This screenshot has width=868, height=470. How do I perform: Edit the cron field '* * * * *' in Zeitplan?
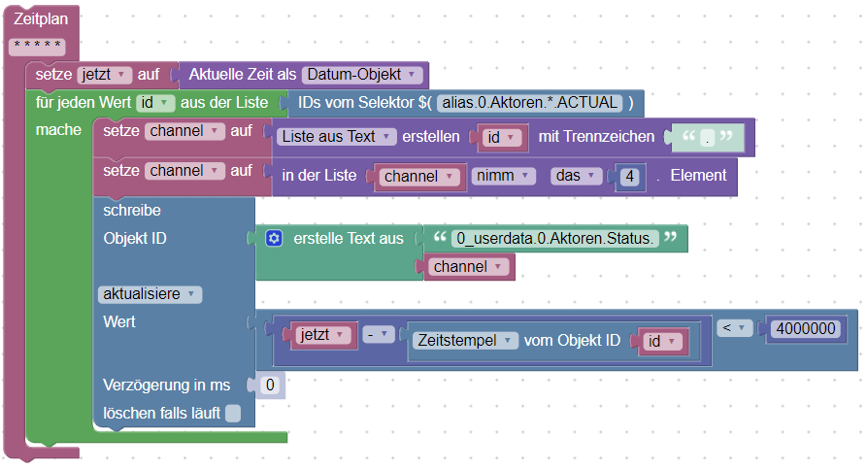point(37,47)
